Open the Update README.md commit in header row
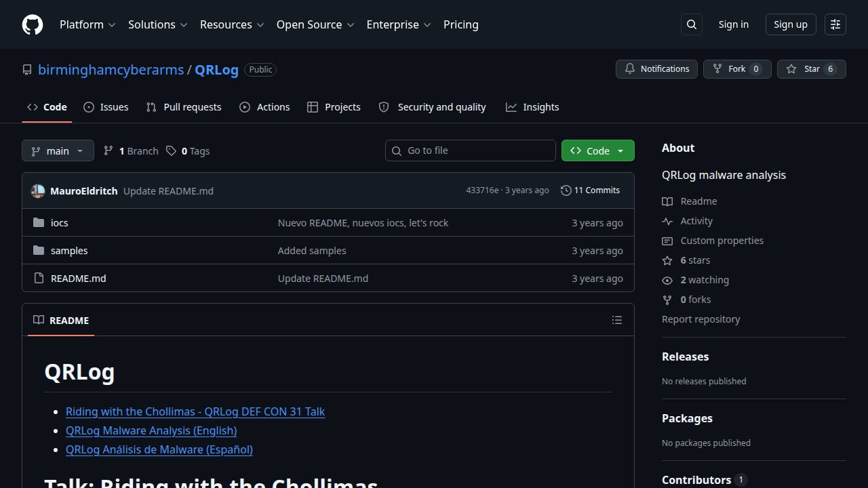Image resolution: width=868 pixels, height=488 pixels. point(168,191)
